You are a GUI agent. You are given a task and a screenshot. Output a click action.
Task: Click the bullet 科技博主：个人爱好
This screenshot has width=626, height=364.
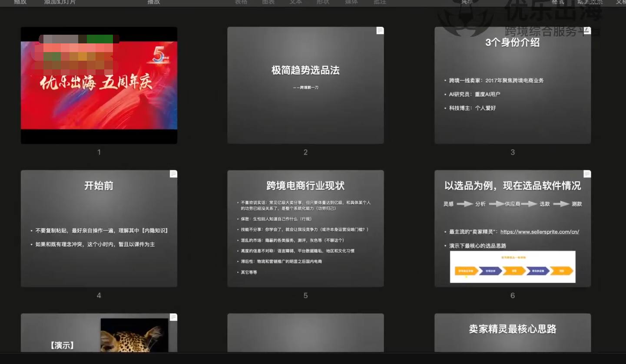click(x=472, y=108)
